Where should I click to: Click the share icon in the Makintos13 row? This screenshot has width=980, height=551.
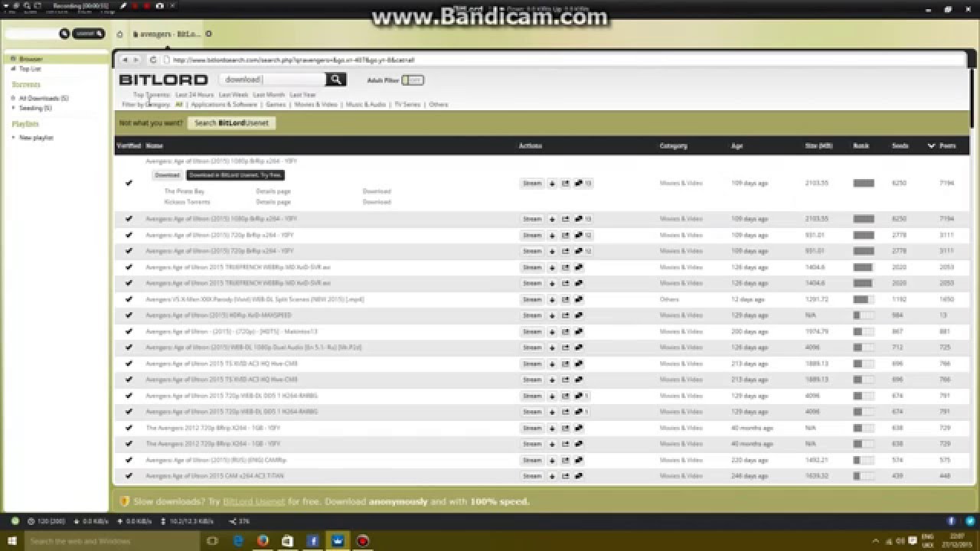tap(565, 332)
